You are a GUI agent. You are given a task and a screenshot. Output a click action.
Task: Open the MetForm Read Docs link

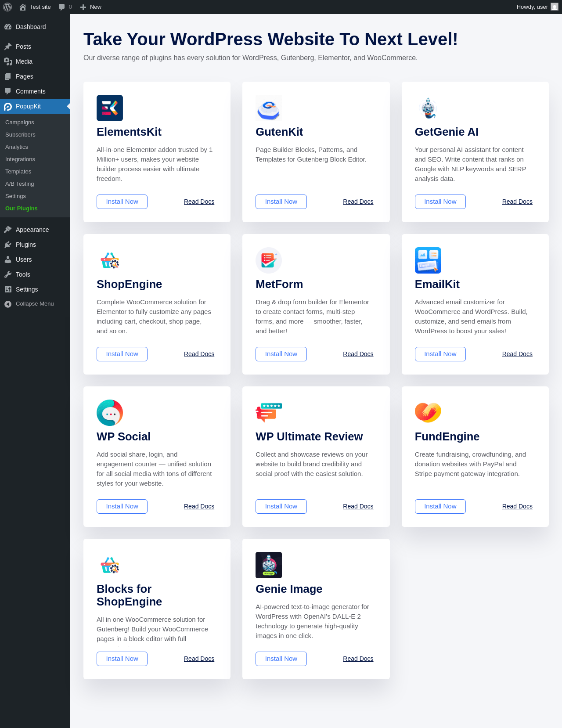pyautogui.click(x=358, y=354)
